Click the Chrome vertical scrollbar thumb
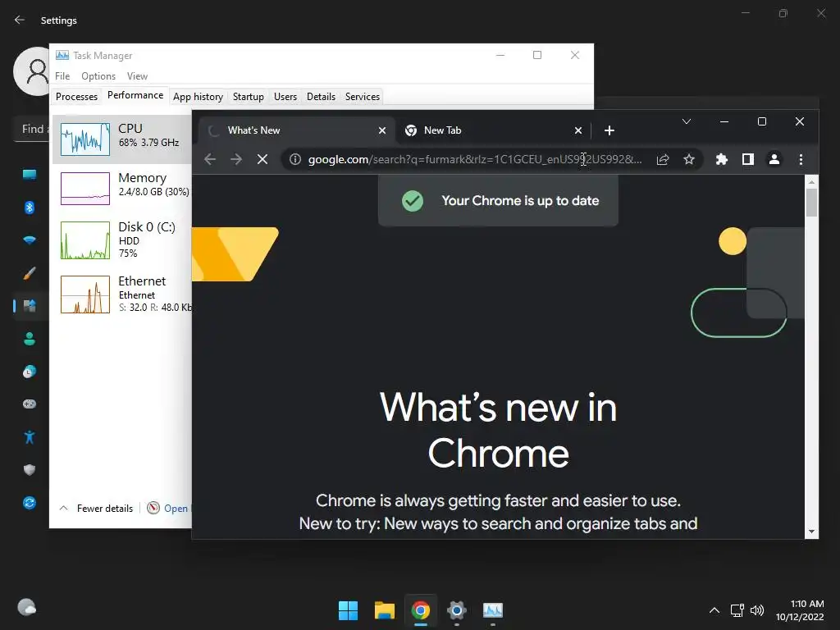Screen dimensions: 840x630 point(811,203)
